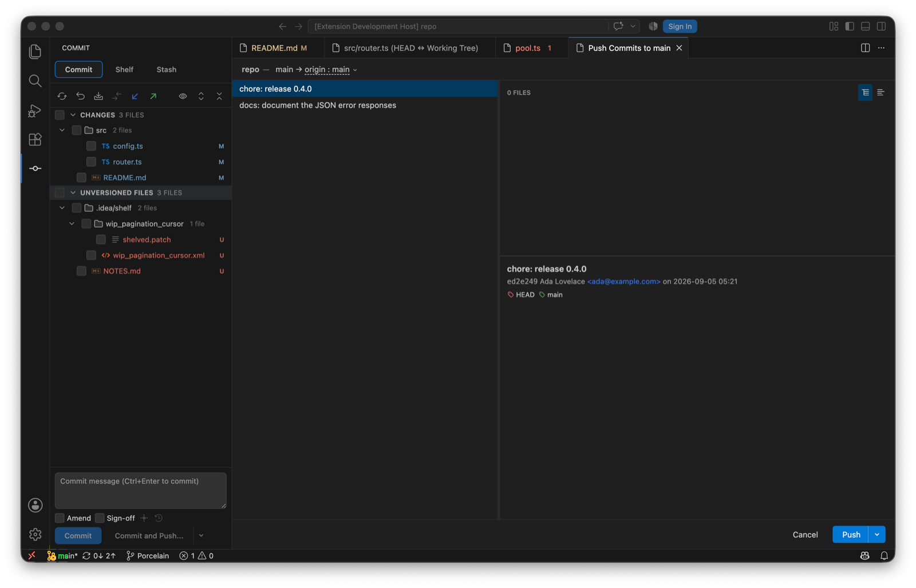The width and height of the screenshot is (916, 588).
Task: Open the pool.ts editor tab
Action: click(532, 48)
